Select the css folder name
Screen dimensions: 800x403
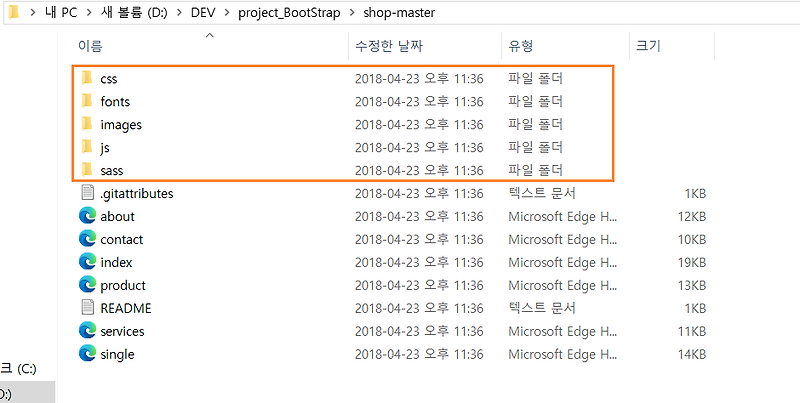pyautogui.click(x=109, y=79)
